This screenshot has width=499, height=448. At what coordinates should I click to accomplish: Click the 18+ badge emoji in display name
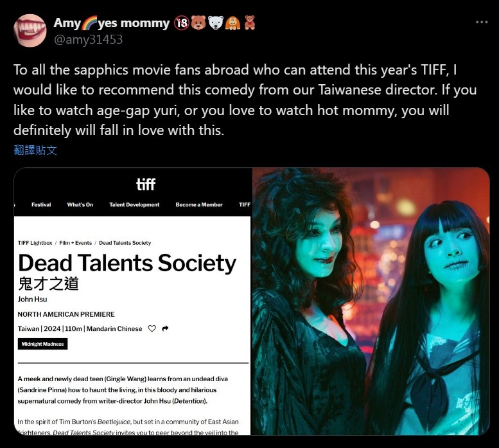point(182,23)
